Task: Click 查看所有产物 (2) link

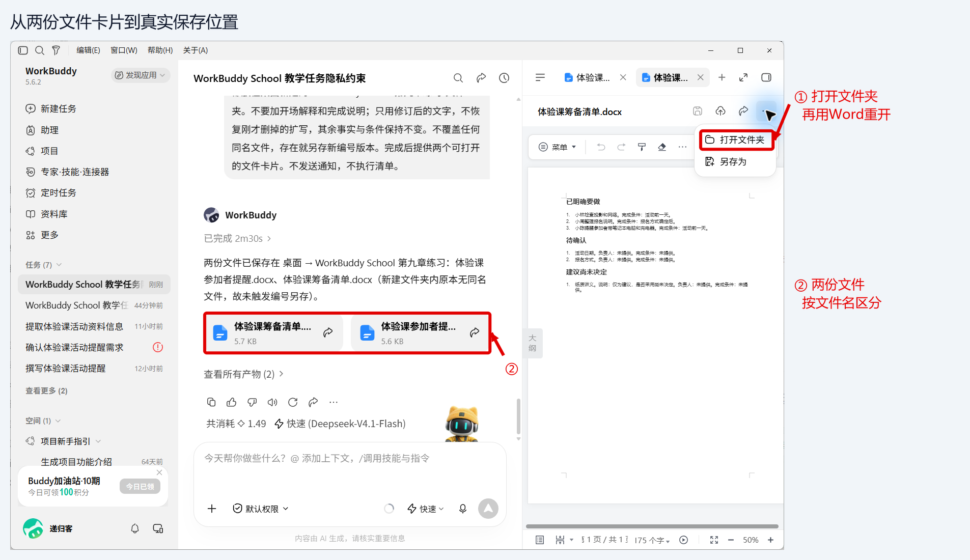Action: [x=243, y=374]
